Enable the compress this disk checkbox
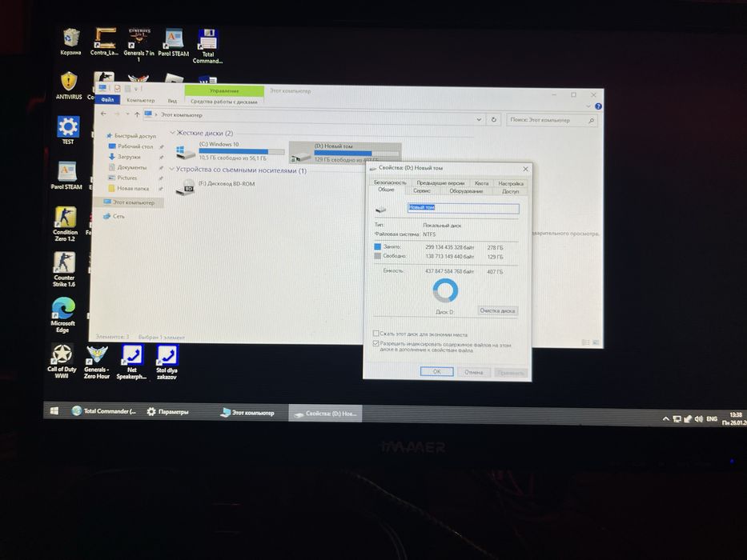747x560 pixels. tap(376, 334)
